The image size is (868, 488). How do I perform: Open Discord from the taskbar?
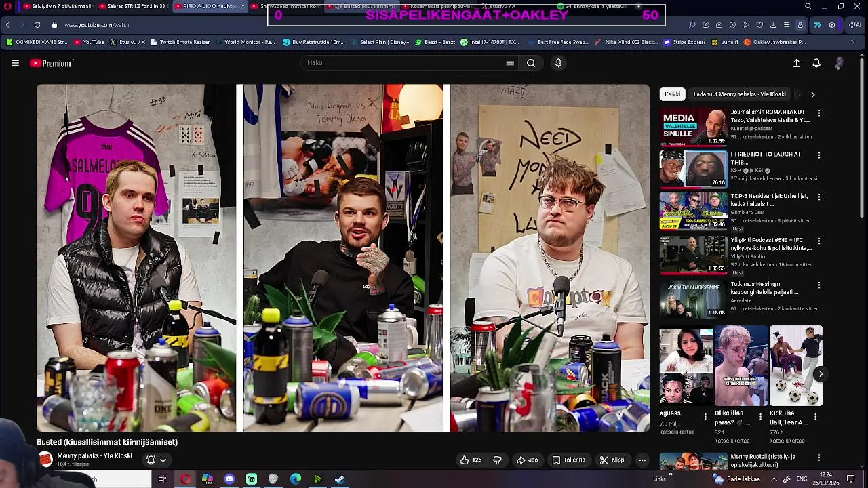pos(229,479)
